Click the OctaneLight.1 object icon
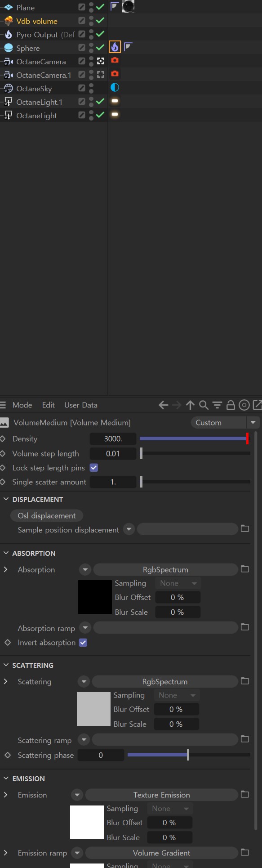Image resolution: width=262 pixels, height=868 pixels. click(9, 102)
